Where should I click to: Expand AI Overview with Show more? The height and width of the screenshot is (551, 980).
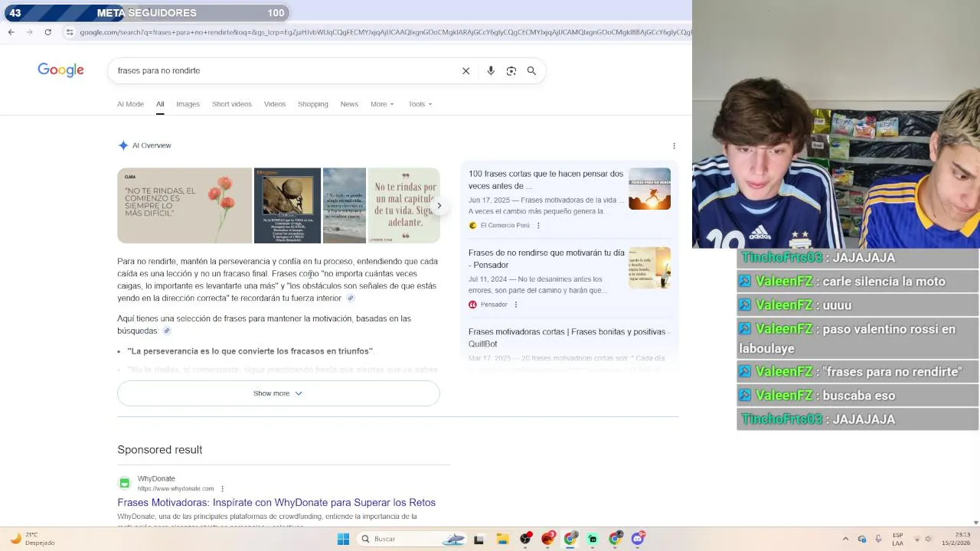coord(278,393)
